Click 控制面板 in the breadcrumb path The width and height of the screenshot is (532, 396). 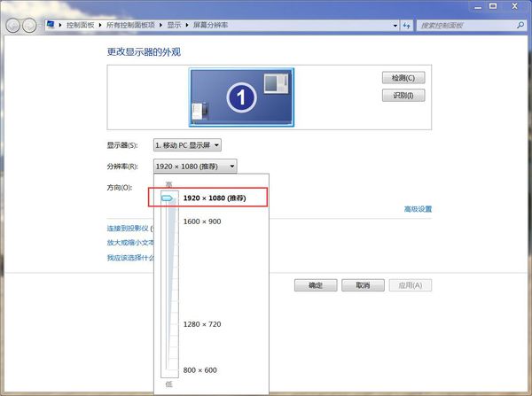pyautogui.click(x=80, y=25)
